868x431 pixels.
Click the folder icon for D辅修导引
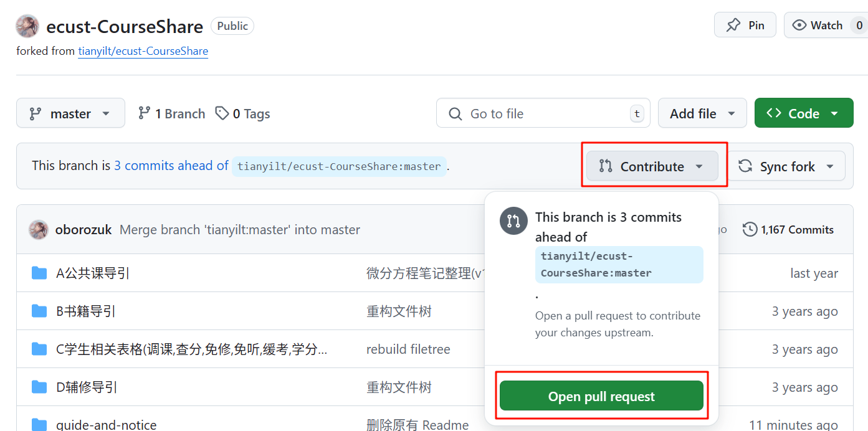pyautogui.click(x=39, y=387)
